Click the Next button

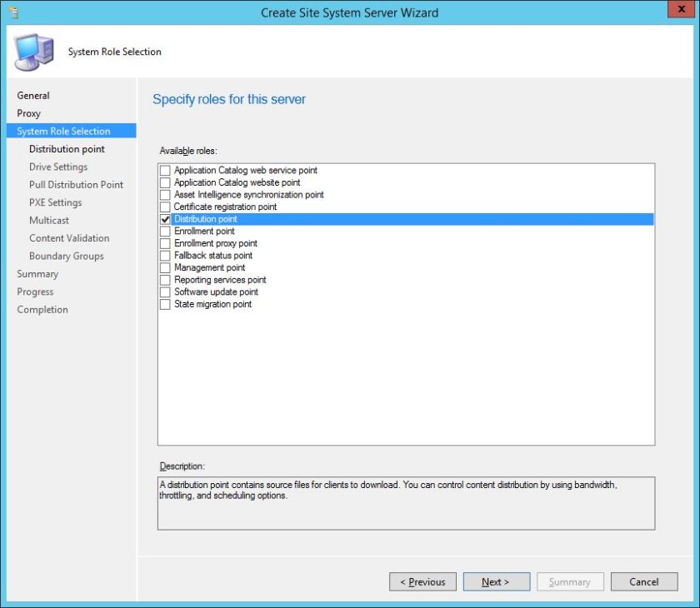496,581
